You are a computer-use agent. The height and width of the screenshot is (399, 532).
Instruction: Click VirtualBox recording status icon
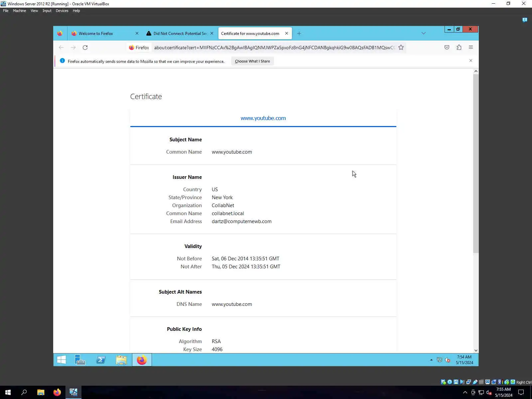pyautogui.click(x=494, y=382)
